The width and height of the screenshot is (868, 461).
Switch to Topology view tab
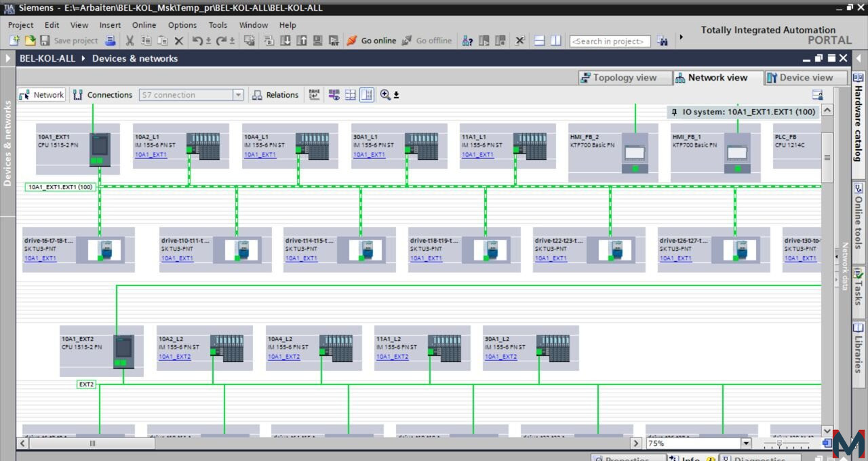point(625,77)
